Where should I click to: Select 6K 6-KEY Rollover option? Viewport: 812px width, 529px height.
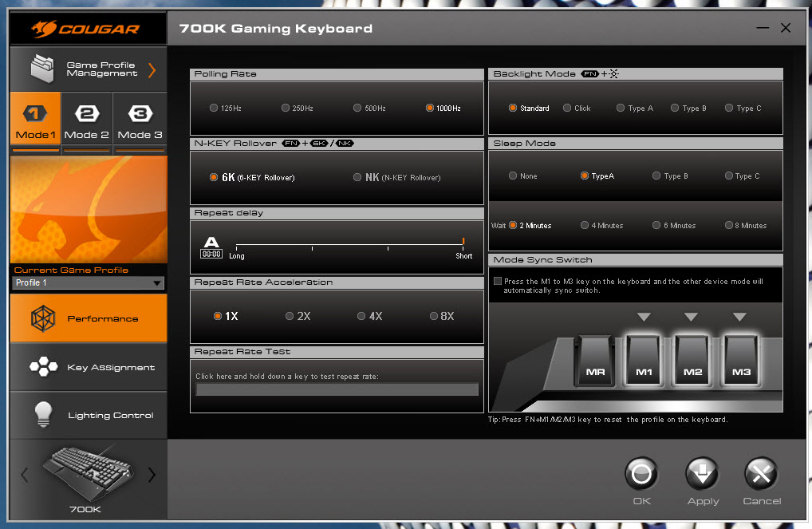213,177
